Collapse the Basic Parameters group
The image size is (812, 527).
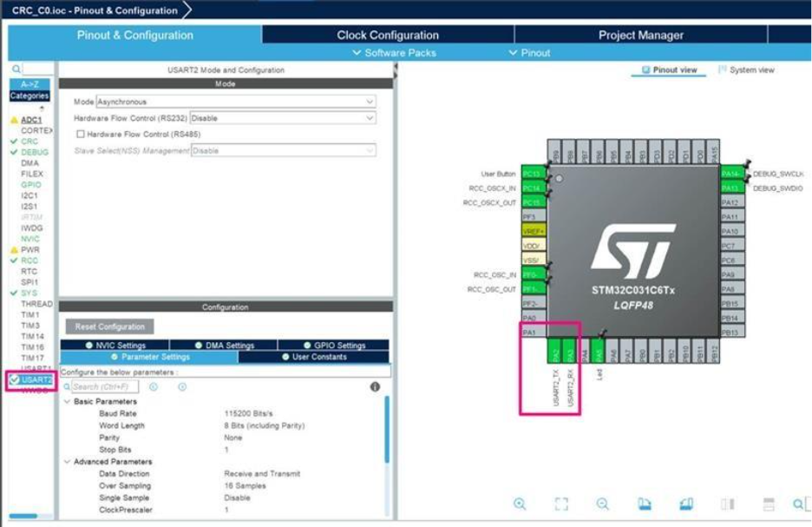coord(68,402)
